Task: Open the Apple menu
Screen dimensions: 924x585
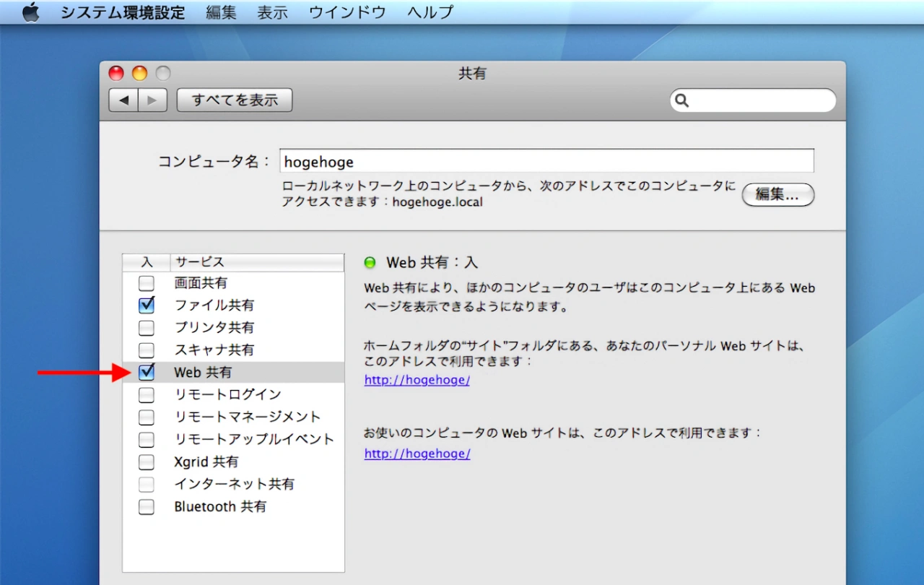Action: (x=30, y=12)
